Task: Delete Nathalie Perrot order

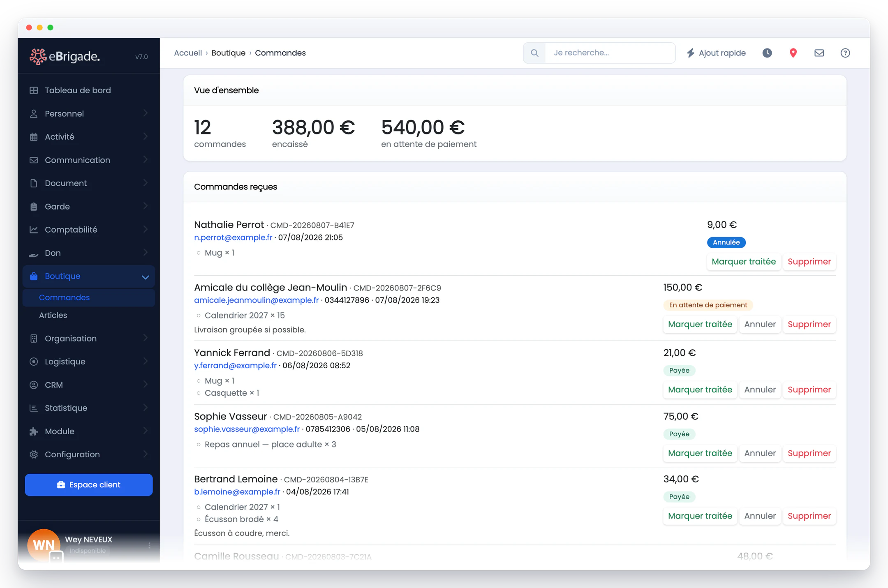Action: click(809, 262)
